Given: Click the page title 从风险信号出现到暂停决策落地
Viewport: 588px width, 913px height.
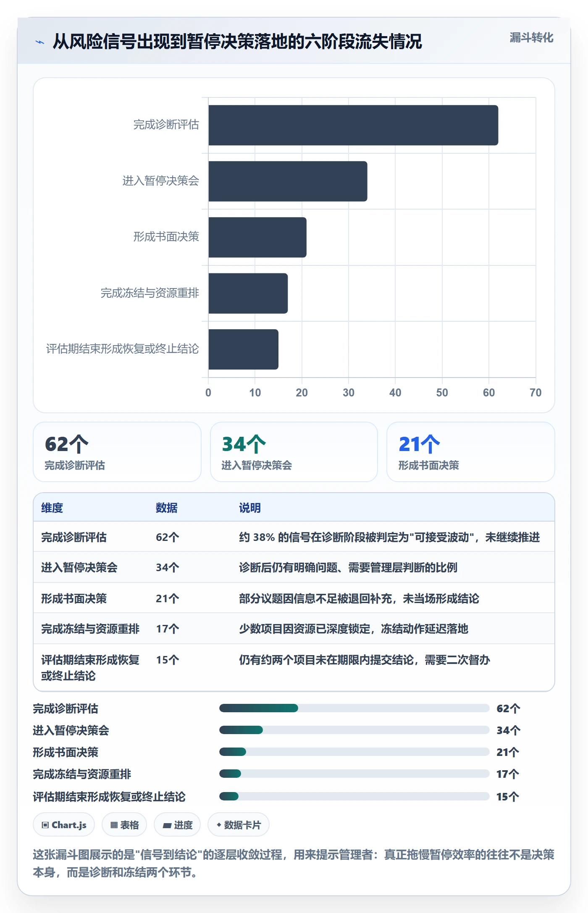Looking at the screenshot, I should (x=237, y=42).
